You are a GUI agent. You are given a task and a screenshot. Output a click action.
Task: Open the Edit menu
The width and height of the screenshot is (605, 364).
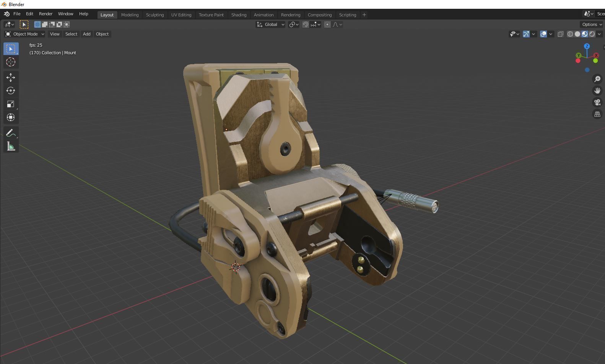tap(29, 14)
